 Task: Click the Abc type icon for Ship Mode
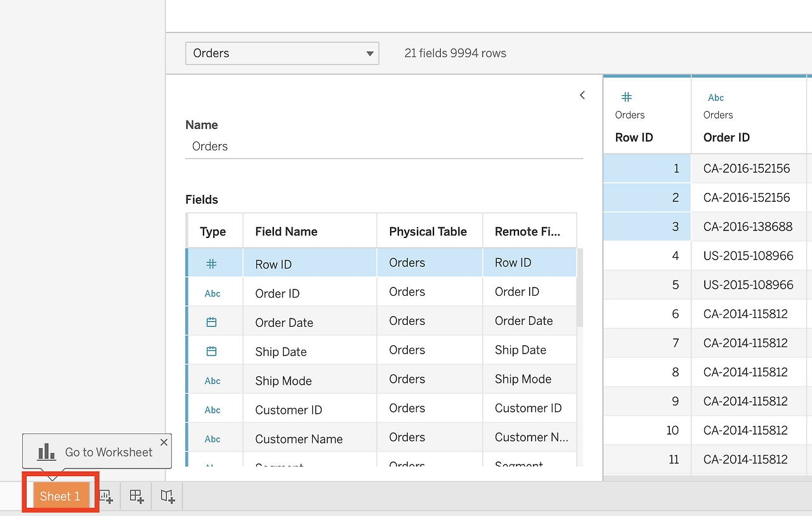coord(213,381)
